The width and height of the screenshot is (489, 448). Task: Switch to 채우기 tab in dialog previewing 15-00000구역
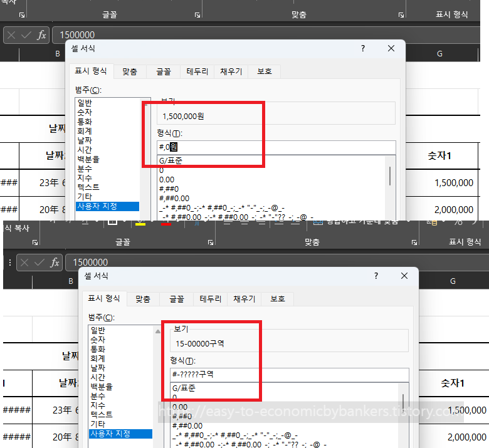pos(244,300)
